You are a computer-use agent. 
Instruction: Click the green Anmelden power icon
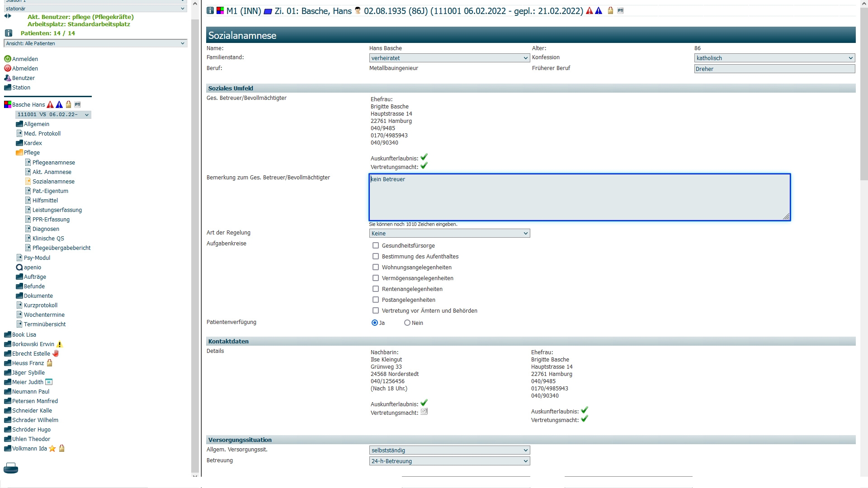tap(7, 59)
